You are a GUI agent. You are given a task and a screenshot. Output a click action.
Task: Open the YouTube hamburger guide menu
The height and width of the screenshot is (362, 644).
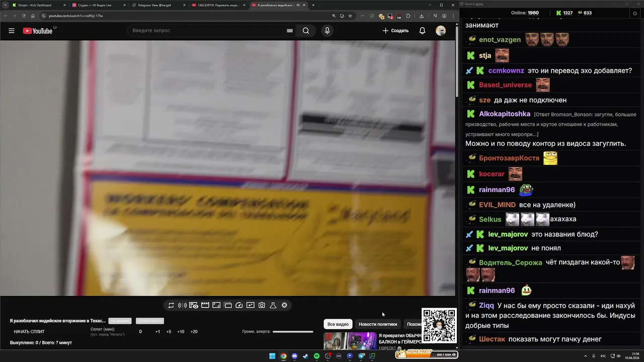11,31
